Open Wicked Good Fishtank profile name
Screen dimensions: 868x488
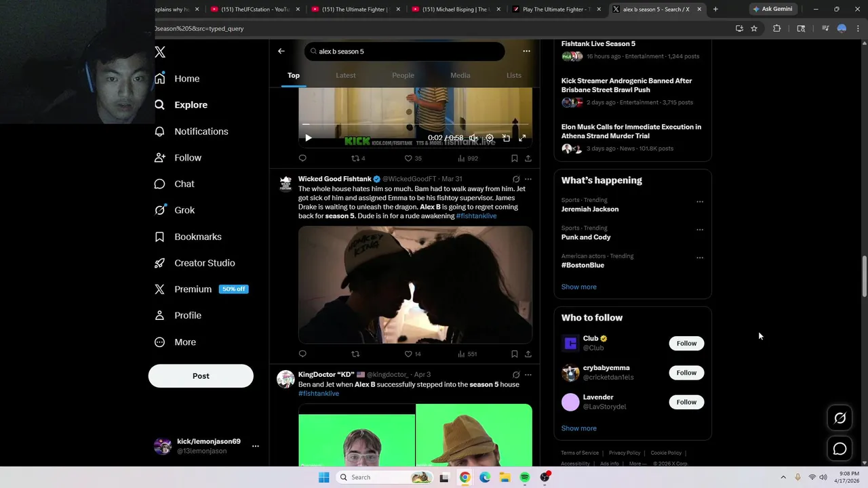coord(335,179)
